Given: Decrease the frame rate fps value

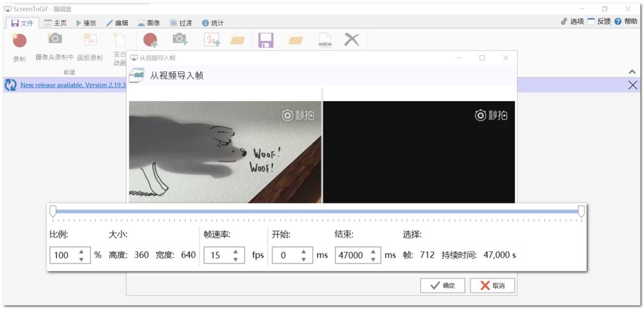Looking at the screenshot, I should [236, 259].
